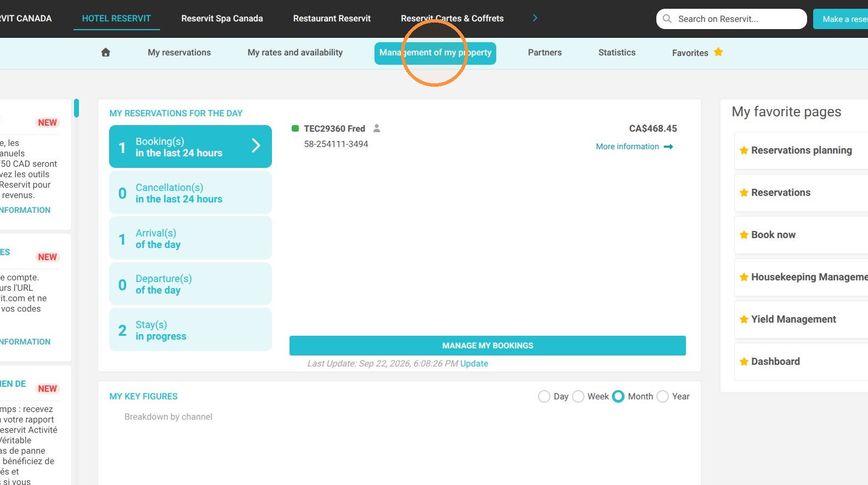
Task: Click the Make a reservation button
Action: coord(841,19)
